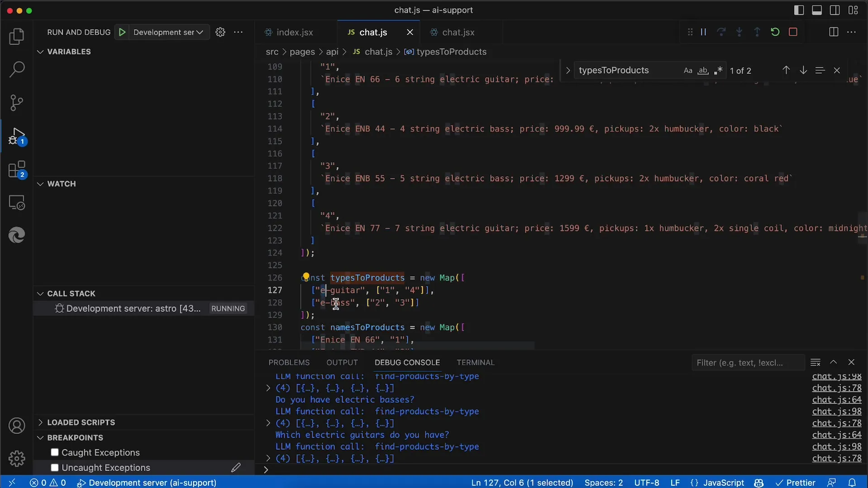The height and width of the screenshot is (488, 868).
Task: Select the DEBUG CONSOLE tab
Action: click(407, 363)
